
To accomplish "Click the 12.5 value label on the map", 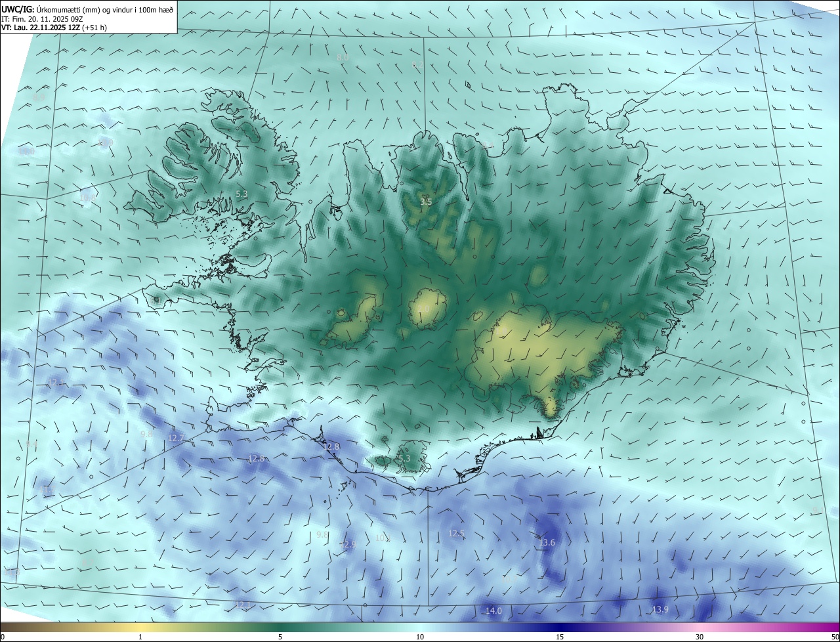I will [456, 534].
